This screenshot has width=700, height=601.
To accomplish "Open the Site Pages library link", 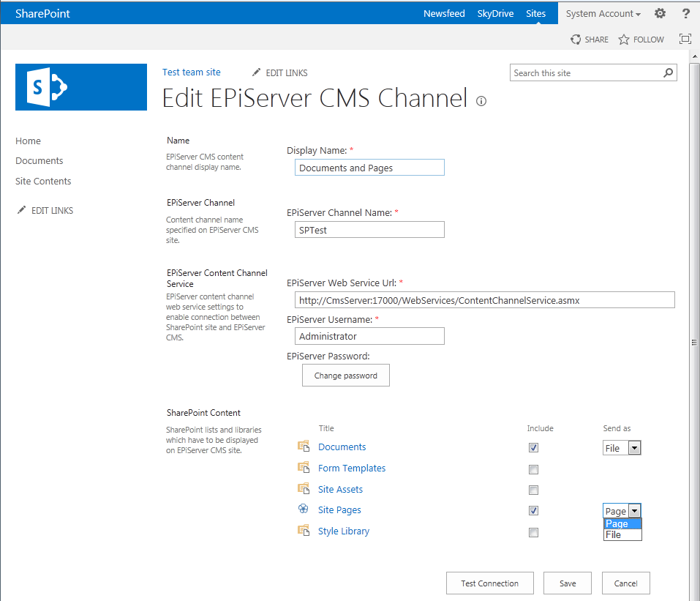I will tap(339, 510).
